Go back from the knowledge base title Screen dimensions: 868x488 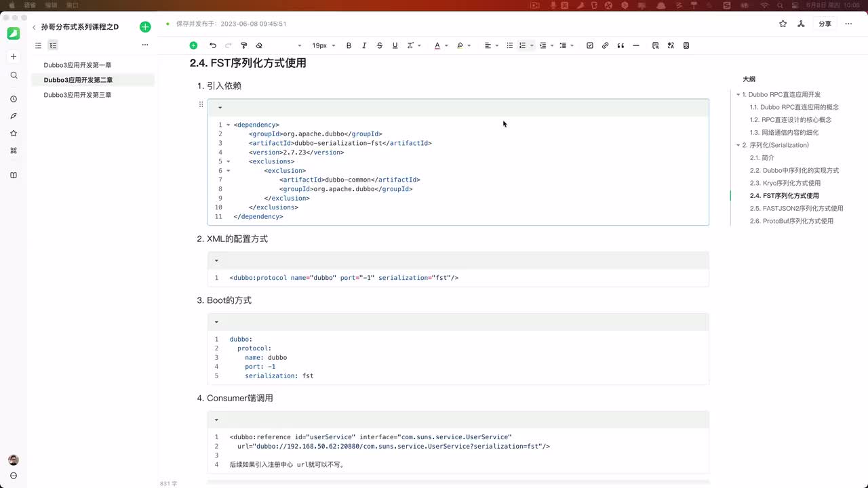(x=34, y=27)
